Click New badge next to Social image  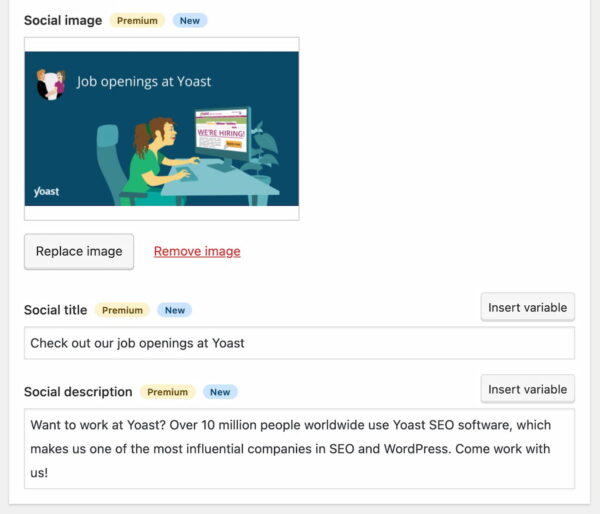tap(190, 21)
